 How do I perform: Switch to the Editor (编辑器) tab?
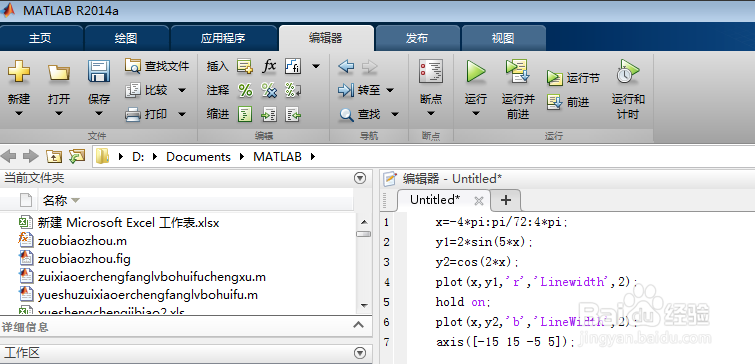point(325,39)
